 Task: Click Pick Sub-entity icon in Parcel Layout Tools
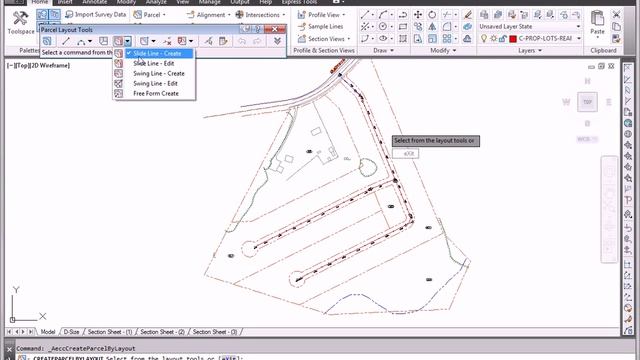[x=208, y=41]
